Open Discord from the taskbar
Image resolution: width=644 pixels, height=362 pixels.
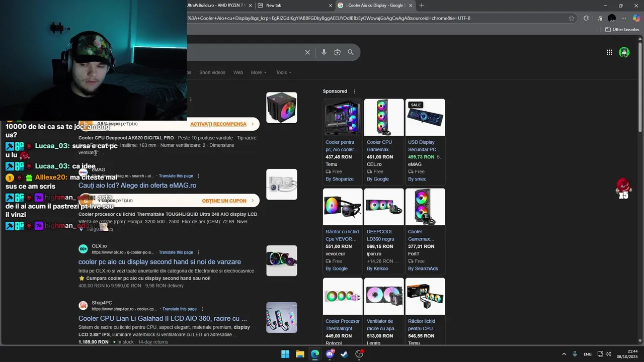(330, 354)
